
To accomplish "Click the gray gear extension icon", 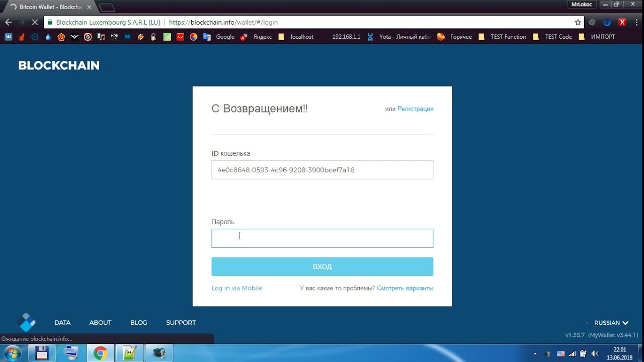I will (592, 22).
